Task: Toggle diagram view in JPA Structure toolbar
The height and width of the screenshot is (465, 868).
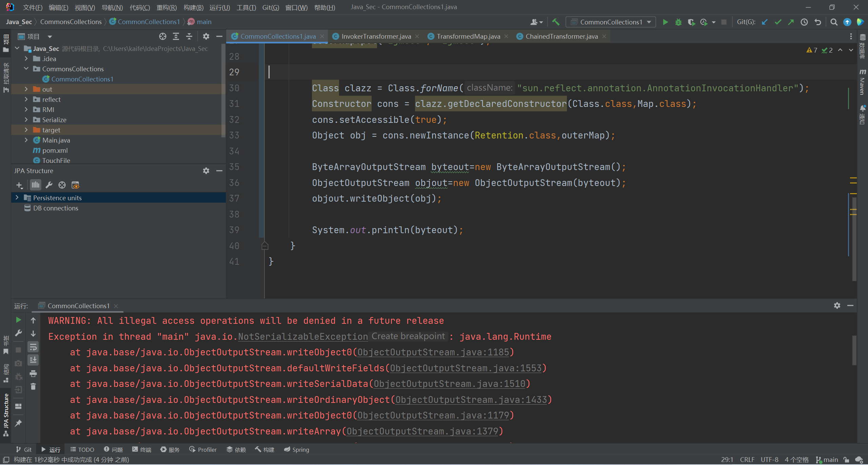Action: pyautogui.click(x=36, y=185)
